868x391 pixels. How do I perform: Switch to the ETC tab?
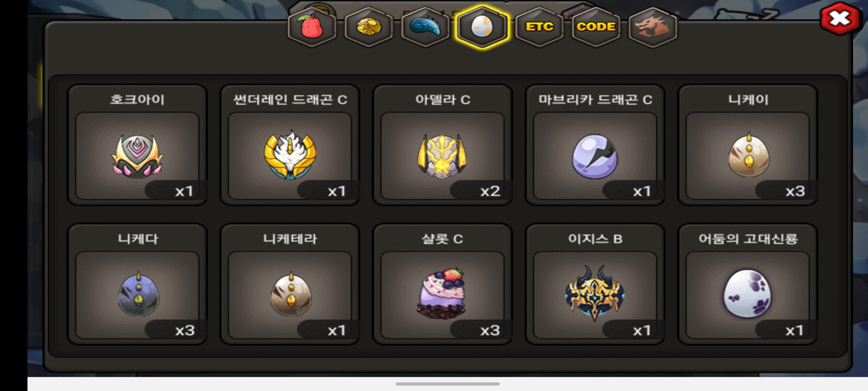coord(539,27)
